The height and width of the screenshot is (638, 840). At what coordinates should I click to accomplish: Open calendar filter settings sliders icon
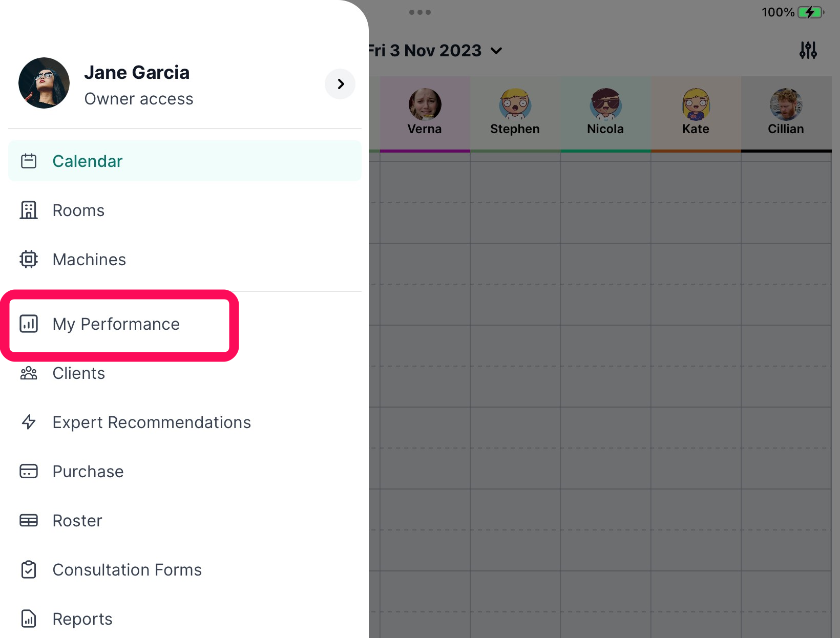point(808,50)
